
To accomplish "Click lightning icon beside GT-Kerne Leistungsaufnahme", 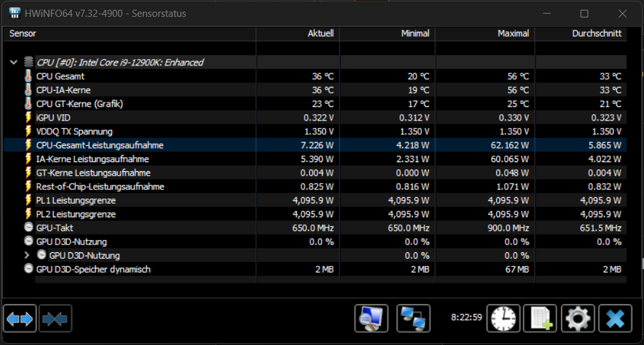I will [x=29, y=172].
